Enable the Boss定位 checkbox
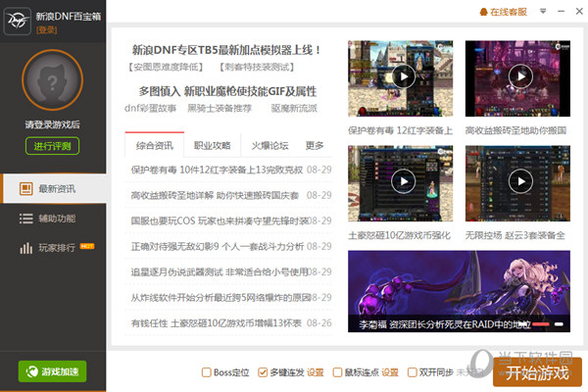 coord(206,372)
